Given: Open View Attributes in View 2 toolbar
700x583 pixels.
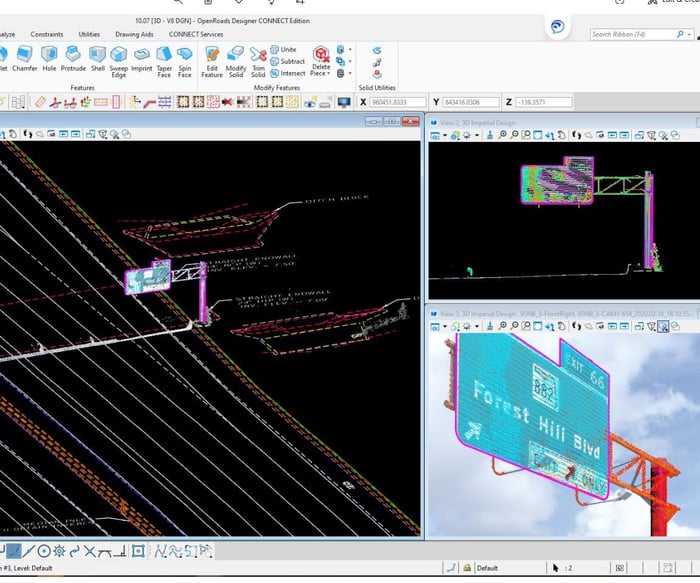Looking at the screenshot, I should point(434,135).
